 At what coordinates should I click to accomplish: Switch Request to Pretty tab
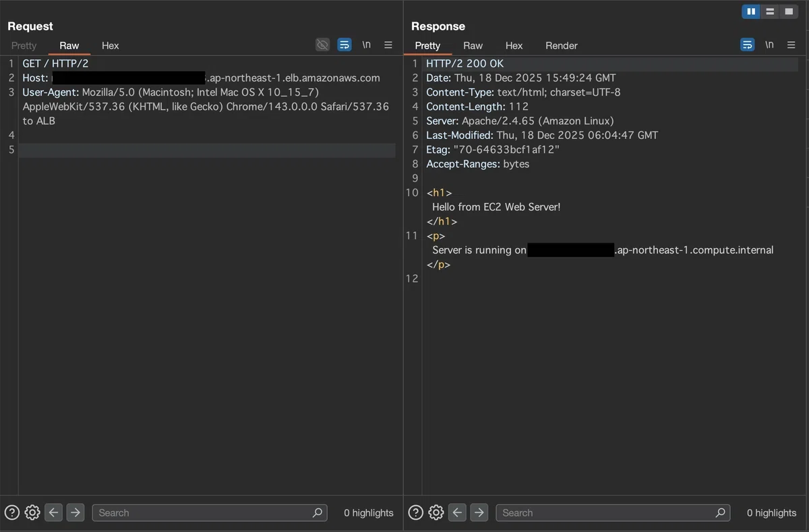[x=24, y=45]
